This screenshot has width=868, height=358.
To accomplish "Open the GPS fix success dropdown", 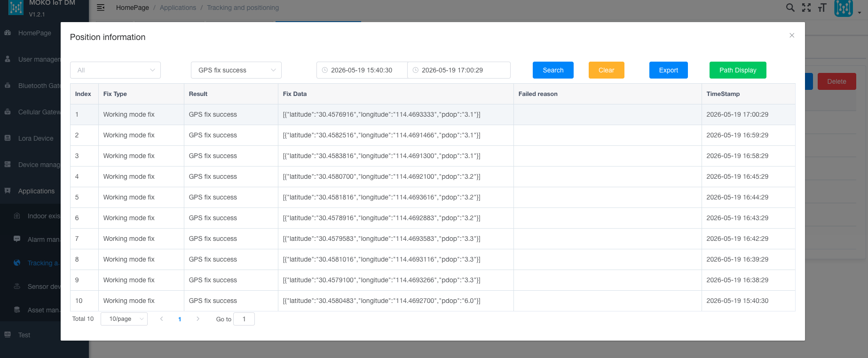I will tap(236, 70).
